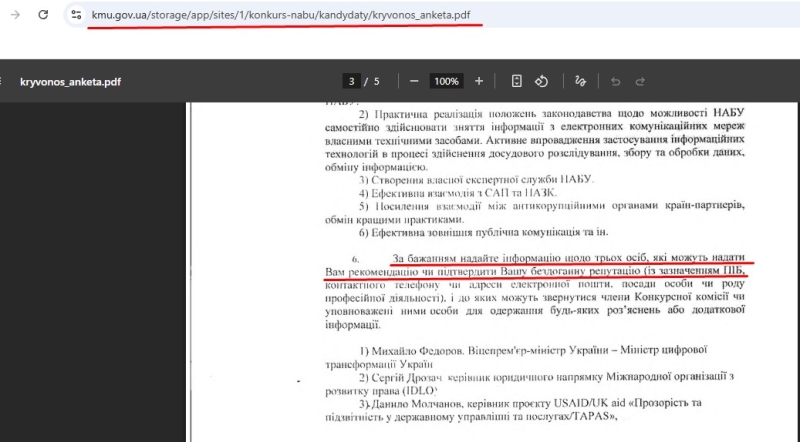
Task: Click the undo arrow in PDF toolbar
Action: (x=615, y=82)
